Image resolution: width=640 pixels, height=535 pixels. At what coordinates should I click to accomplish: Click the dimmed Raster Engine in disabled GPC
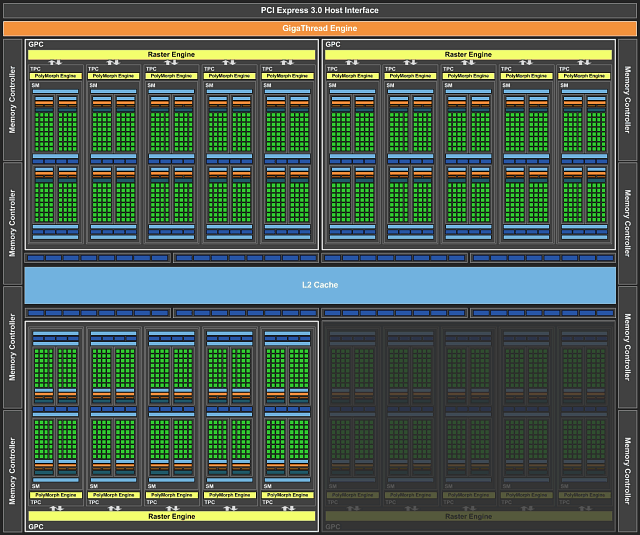(x=468, y=516)
